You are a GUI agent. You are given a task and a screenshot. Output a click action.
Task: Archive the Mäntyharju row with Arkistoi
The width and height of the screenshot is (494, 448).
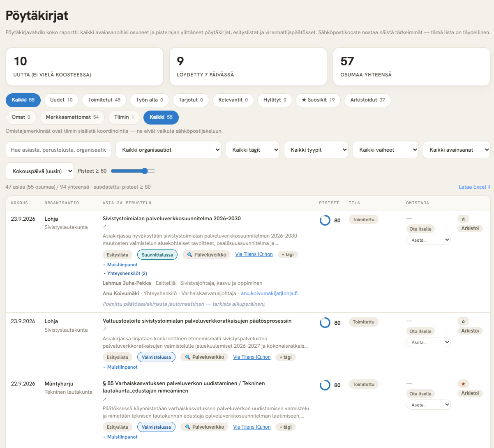click(470, 393)
